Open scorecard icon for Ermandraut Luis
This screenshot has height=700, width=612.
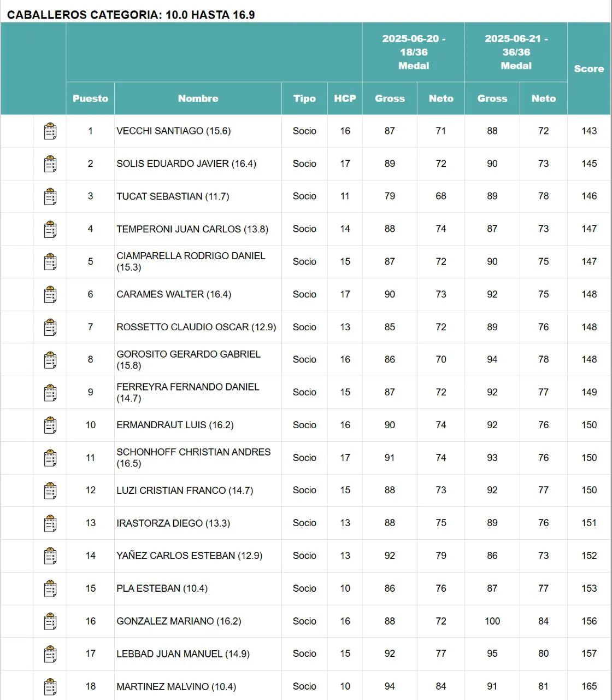(x=50, y=425)
